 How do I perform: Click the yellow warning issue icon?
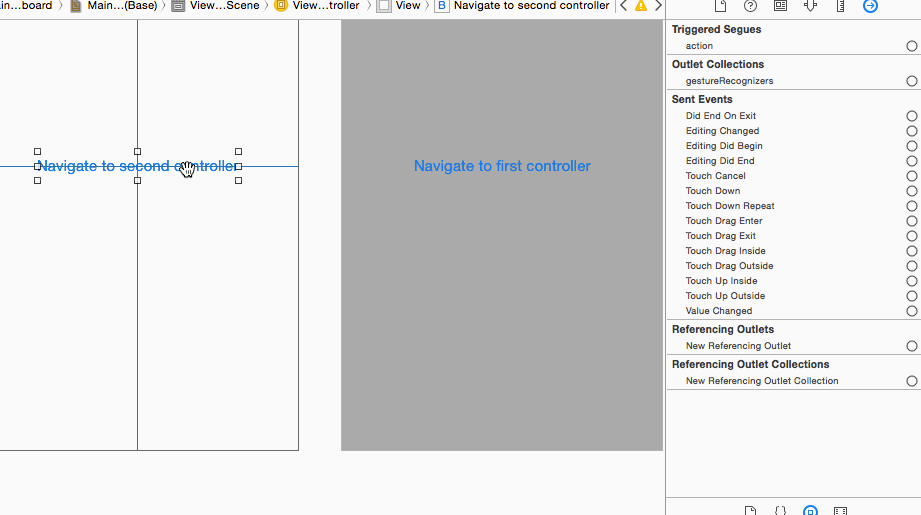tap(641, 6)
